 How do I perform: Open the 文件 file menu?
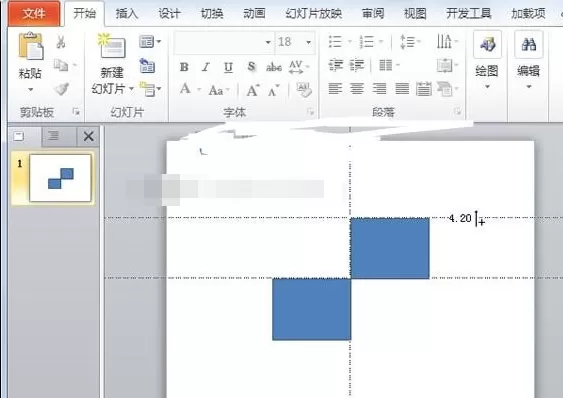pyautogui.click(x=34, y=14)
